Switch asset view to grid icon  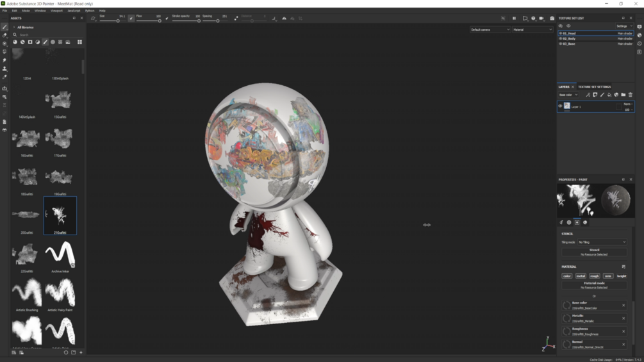(79, 42)
